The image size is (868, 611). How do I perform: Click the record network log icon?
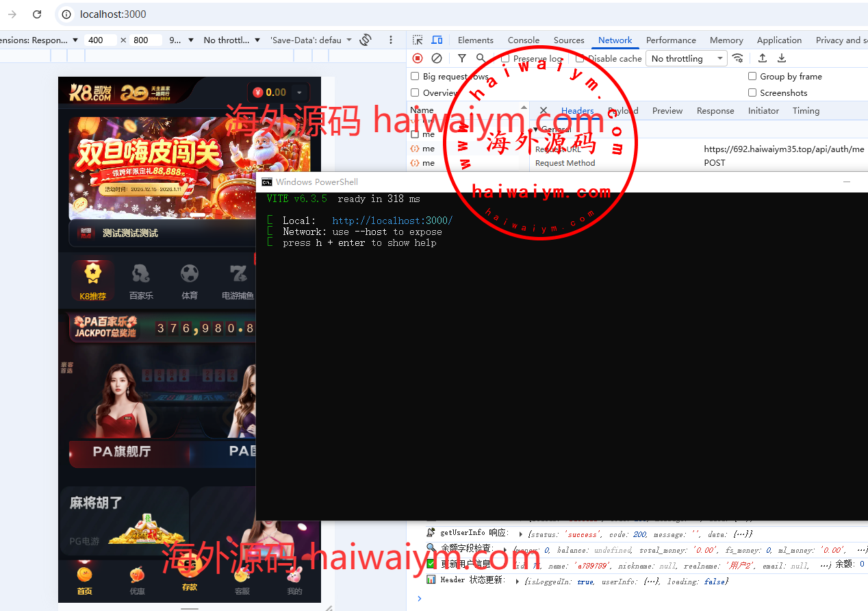pyautogui.click(x=418, y=59)
